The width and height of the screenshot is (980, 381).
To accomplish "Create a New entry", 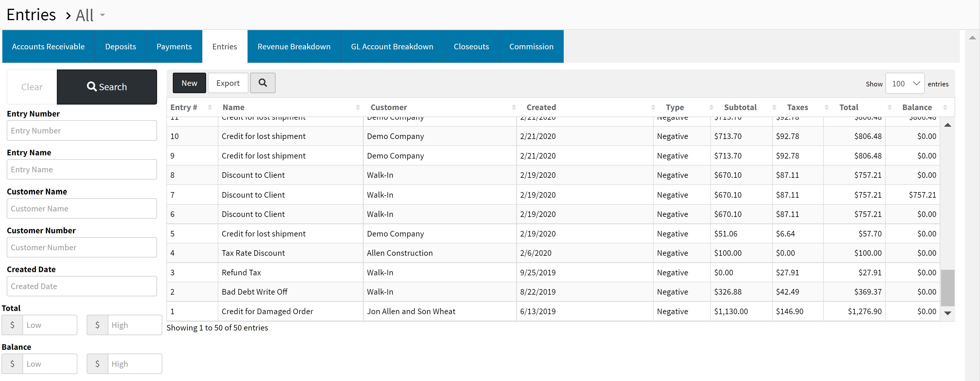I will pos(189,83).
